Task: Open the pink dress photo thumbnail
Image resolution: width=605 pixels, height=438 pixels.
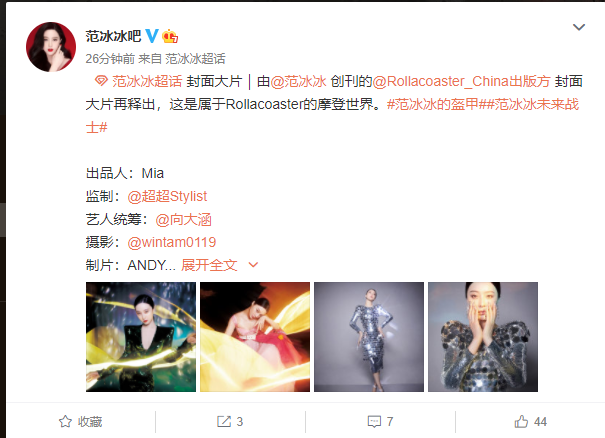Action: click(x=255, y=337)
